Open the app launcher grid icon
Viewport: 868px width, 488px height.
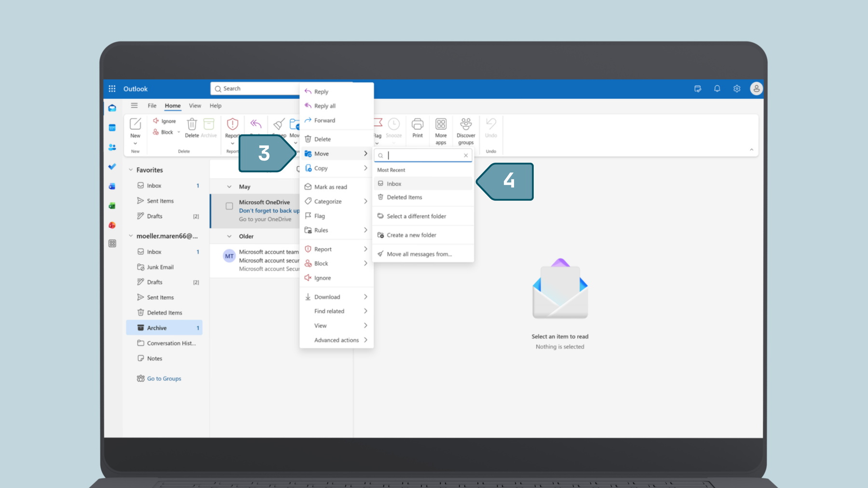coord(112,89)
